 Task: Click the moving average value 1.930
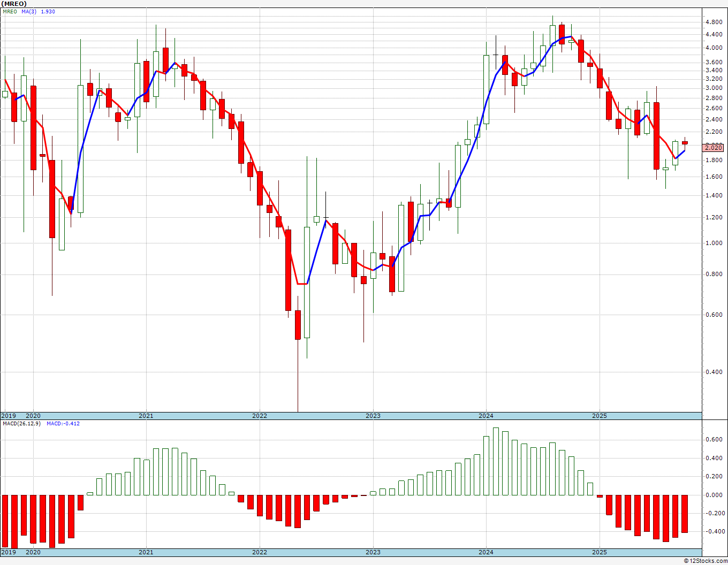point(48,11)
